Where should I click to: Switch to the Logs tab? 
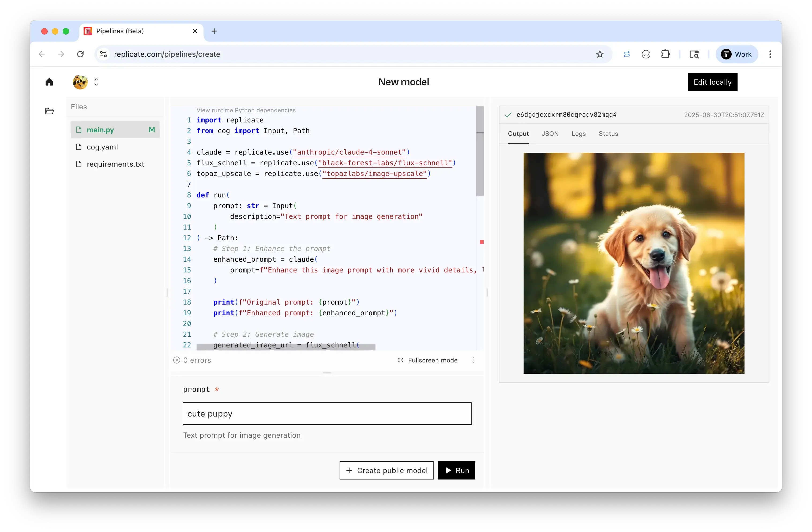point(578,134)
